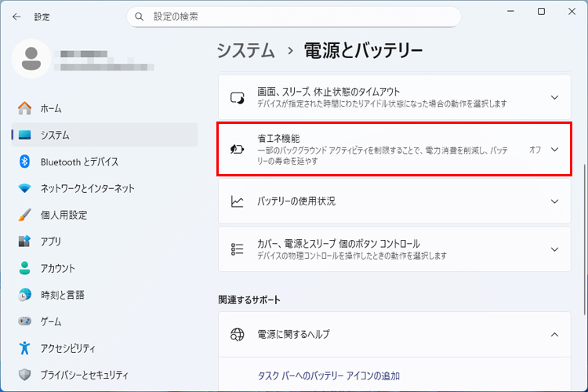Open アプリ settings page
588x392 pixels.
51,241
